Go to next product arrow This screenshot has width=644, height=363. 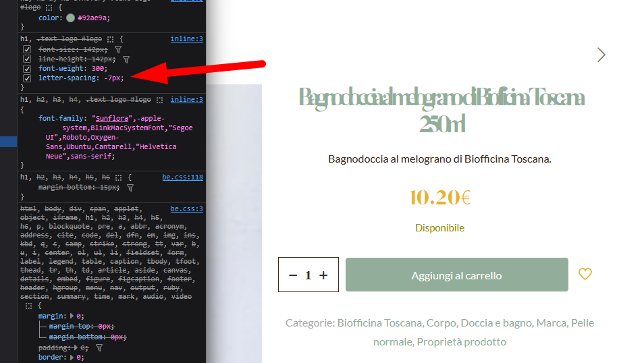(601, 55)
